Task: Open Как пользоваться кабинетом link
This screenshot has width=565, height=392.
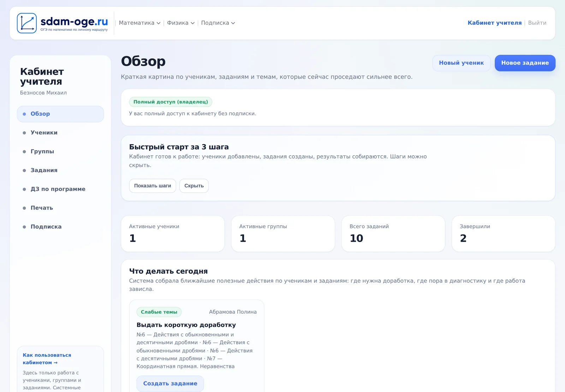Action: tap(47, 359)
